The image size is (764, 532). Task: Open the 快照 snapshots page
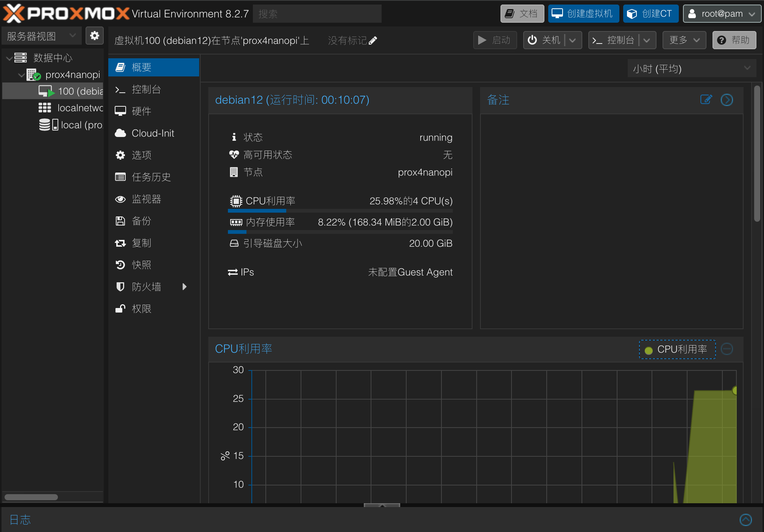(x=154, y=265)
